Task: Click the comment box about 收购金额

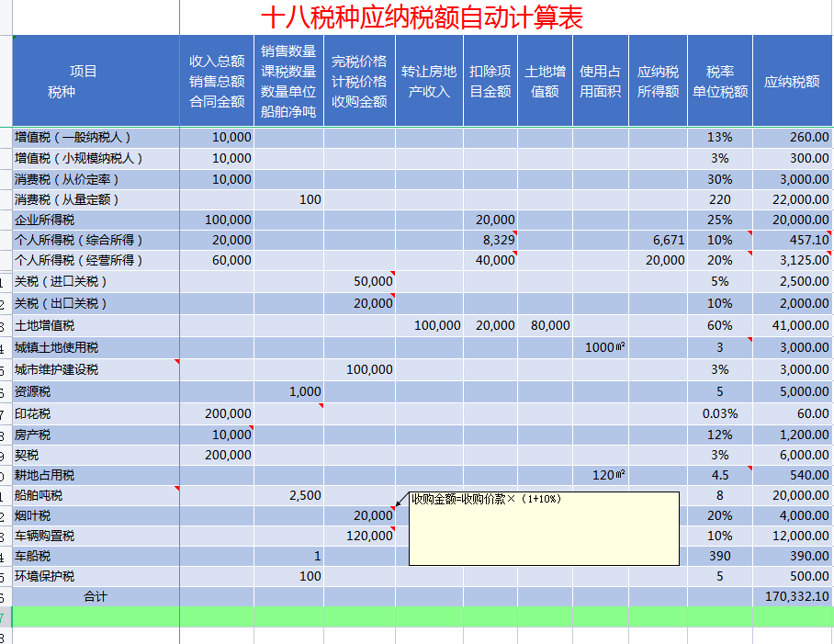Action: click(544, 528)
